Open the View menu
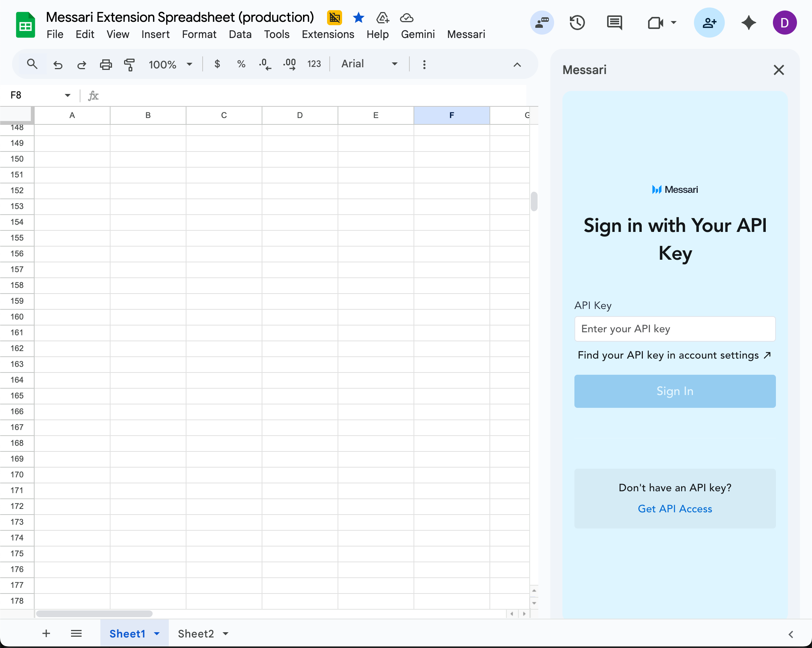Screen dimensions: 812x648 [118, 34]
